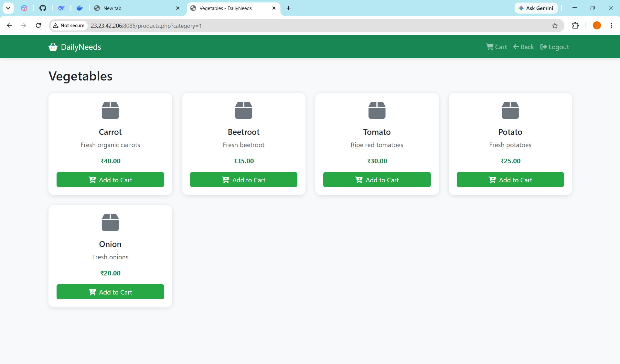Click the browser forward arrow

tap(24, 26)
